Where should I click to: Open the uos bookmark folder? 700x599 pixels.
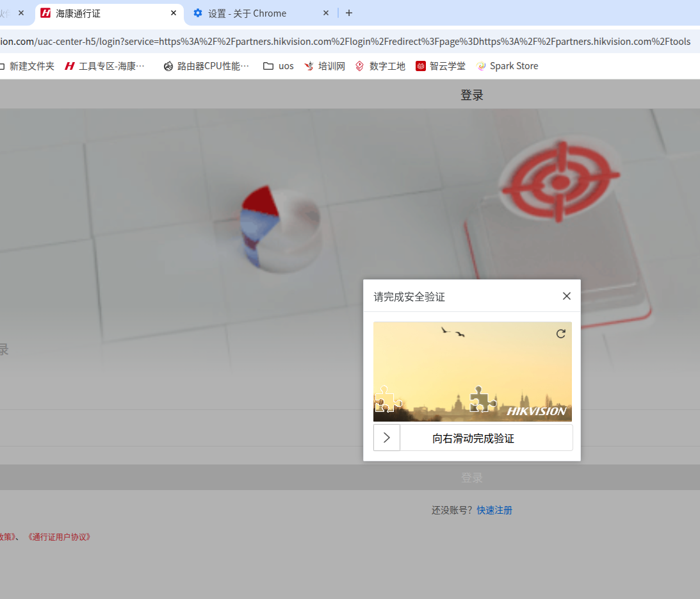278,66
